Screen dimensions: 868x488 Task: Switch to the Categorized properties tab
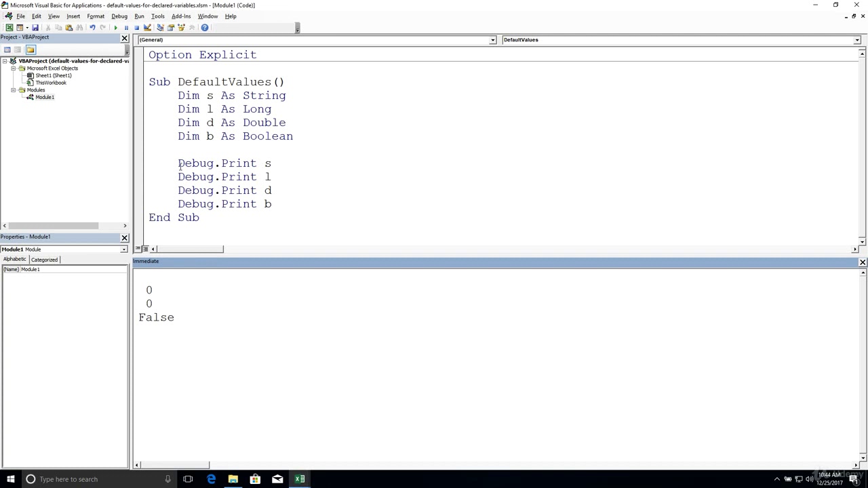coord(44,260)
